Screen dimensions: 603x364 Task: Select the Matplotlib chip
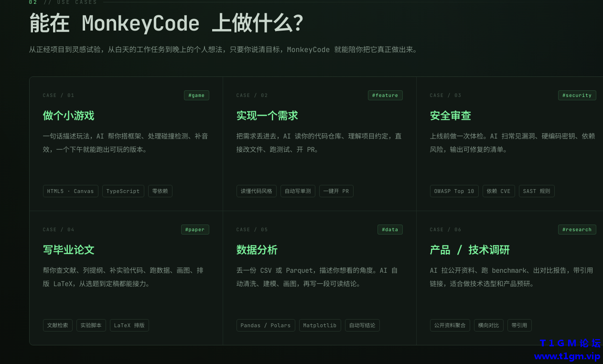[x=320, y=325]
